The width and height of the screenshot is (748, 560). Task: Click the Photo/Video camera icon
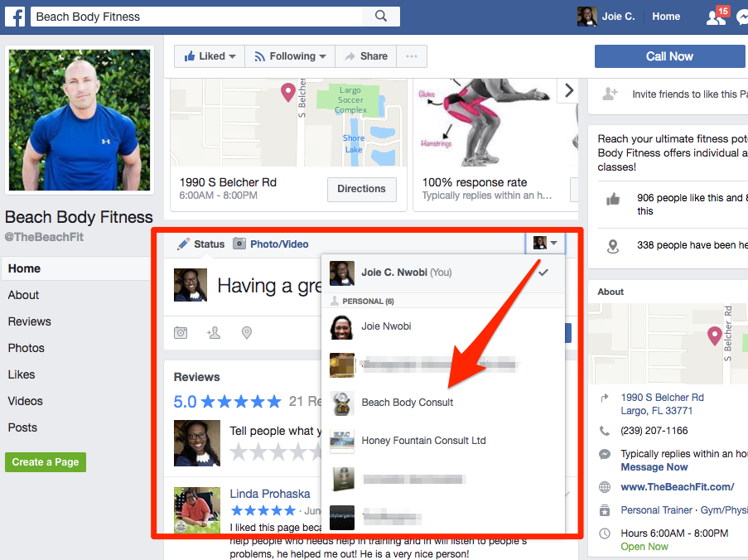[239, 244]
